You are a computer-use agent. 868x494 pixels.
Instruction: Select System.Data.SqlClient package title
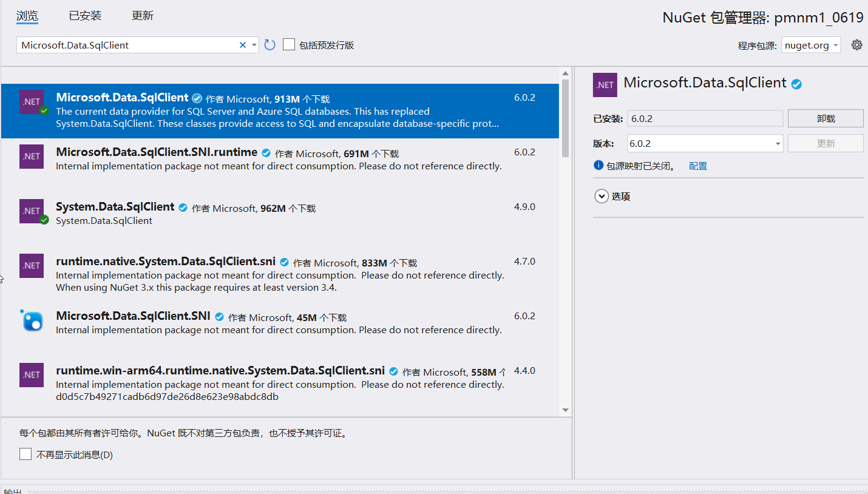(x=115, y=206)
